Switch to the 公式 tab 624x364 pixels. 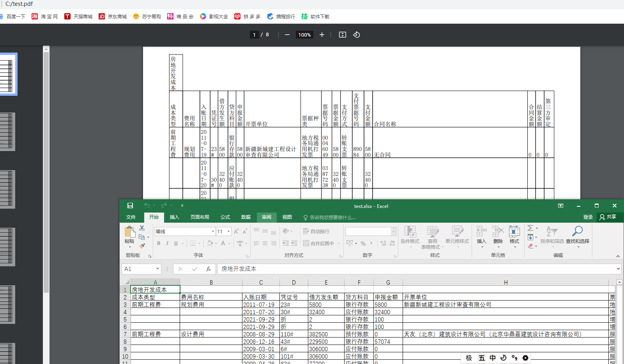(225, 217)
